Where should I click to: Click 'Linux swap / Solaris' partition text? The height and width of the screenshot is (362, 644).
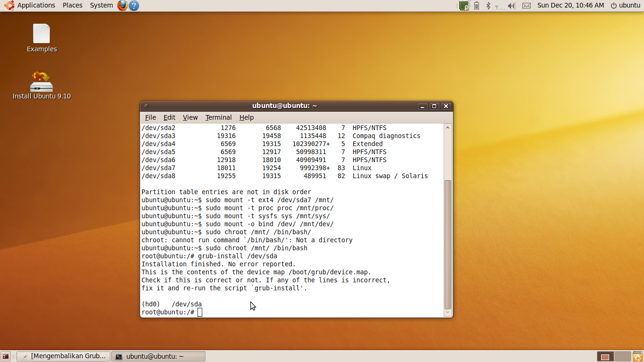390,176
